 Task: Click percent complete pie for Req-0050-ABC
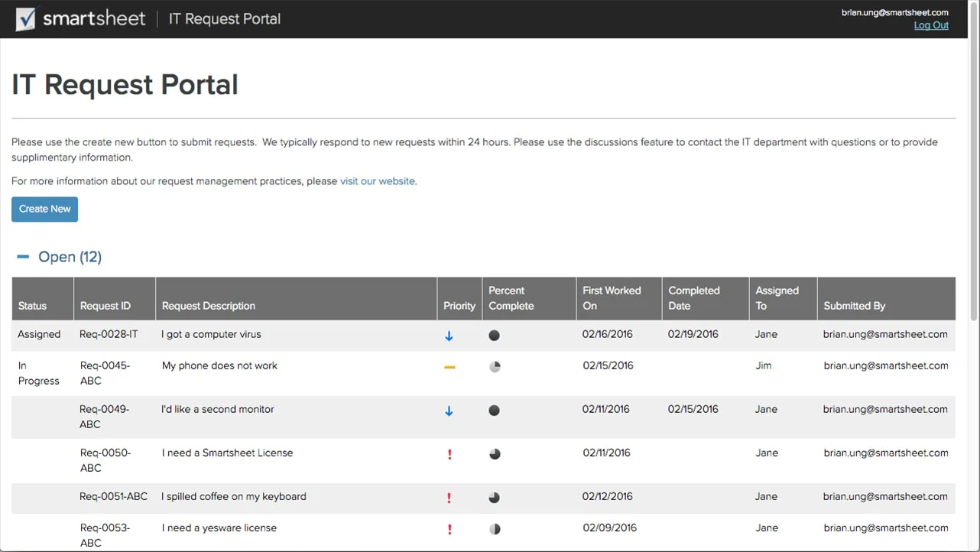(495, 453)
